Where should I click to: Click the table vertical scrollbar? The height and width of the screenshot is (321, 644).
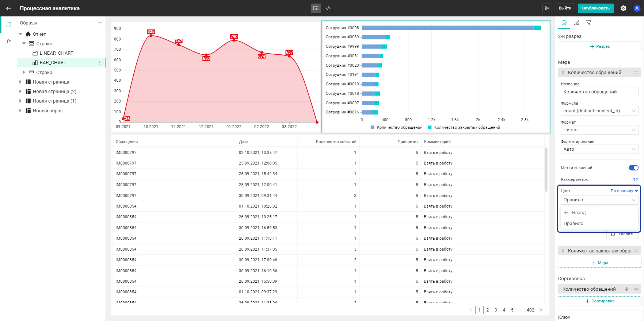coord(546,170)
